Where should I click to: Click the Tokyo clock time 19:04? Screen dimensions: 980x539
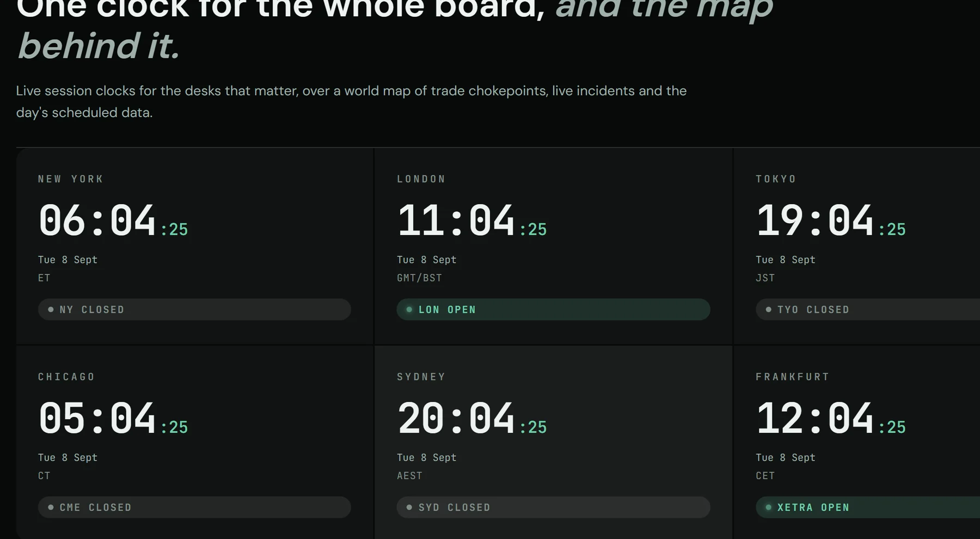click(815, 220)
